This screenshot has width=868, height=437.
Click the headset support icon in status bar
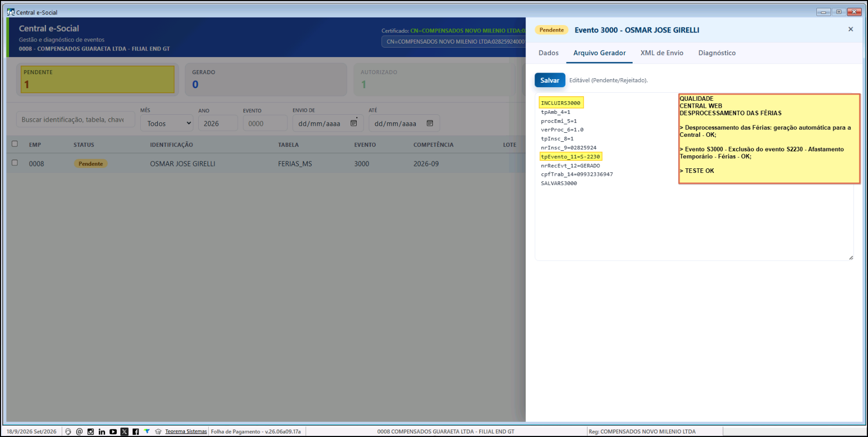68,431
